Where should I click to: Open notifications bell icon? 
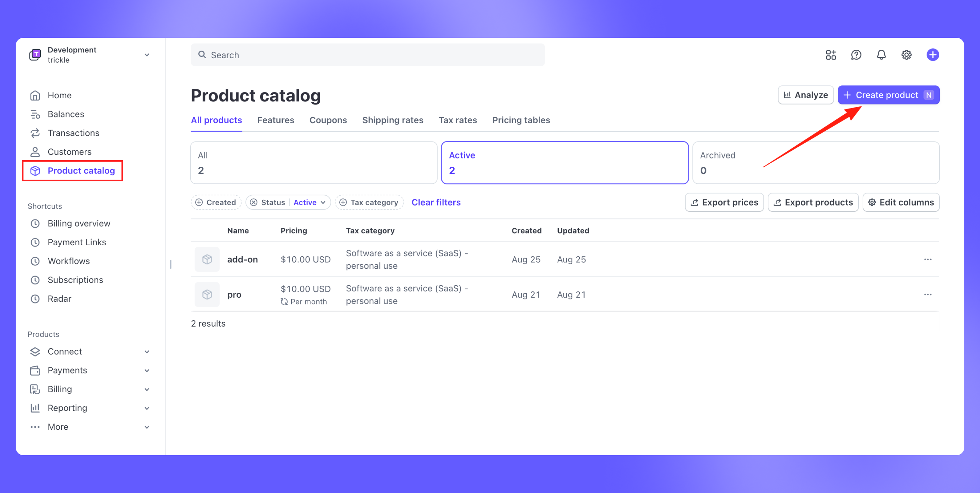coord(881,55)
